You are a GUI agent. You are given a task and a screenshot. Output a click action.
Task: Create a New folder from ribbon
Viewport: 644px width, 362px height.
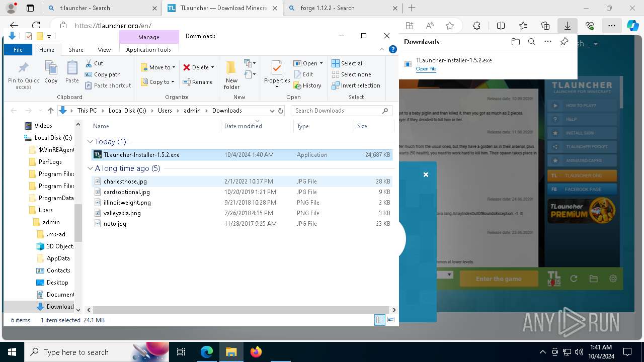pyautogui.click(x=231, y=75)
